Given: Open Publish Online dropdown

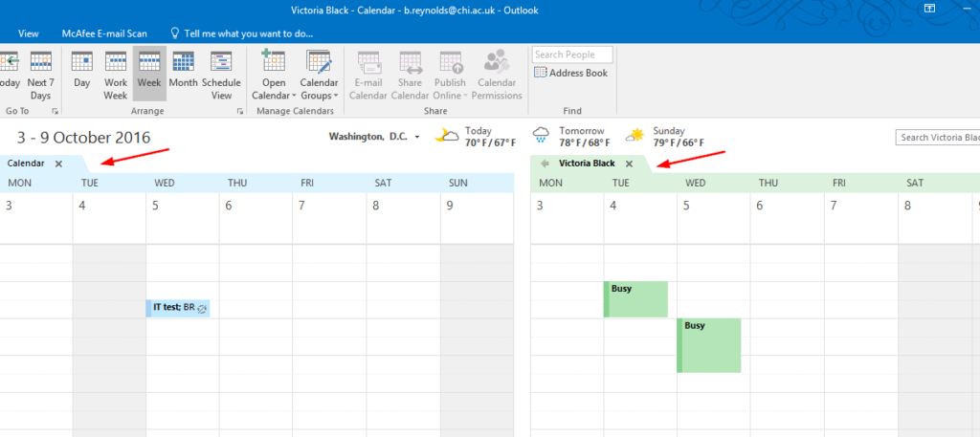Looking at the screenshot, I should point(450,75).
